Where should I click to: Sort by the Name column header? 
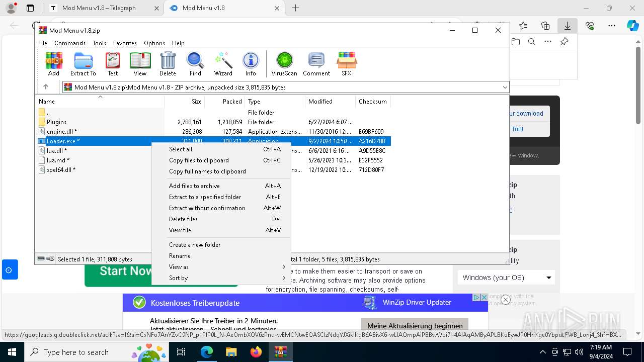[100, 102]
